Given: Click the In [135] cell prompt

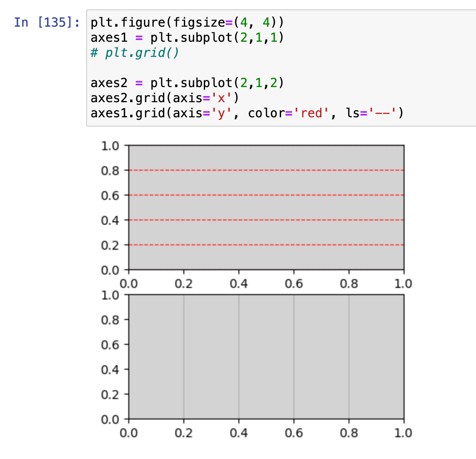Looking at the screenshot, I should tap(47, 23).
